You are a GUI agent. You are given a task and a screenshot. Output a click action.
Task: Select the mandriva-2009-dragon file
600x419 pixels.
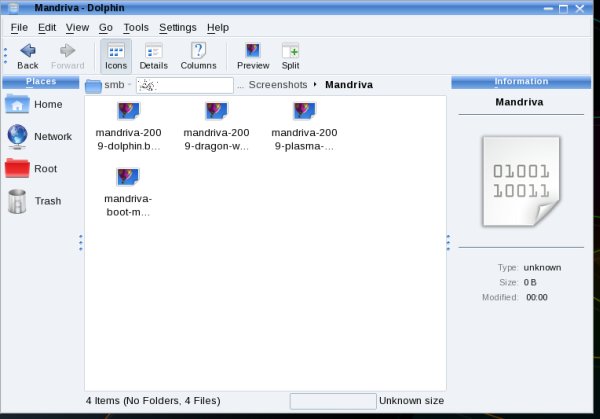[x=216, y=112]
